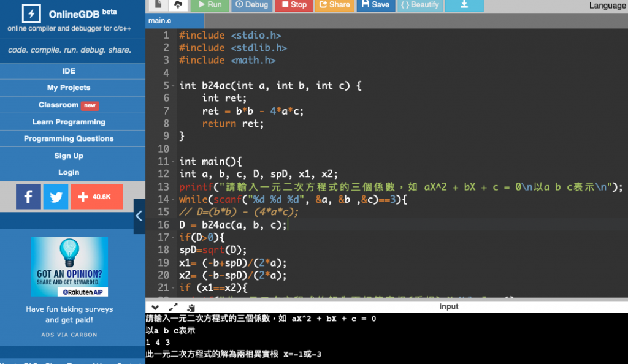Viewport: 628px width, 364px height.
Task: Click the console 'input' header label
Action: tap(448, 306)
